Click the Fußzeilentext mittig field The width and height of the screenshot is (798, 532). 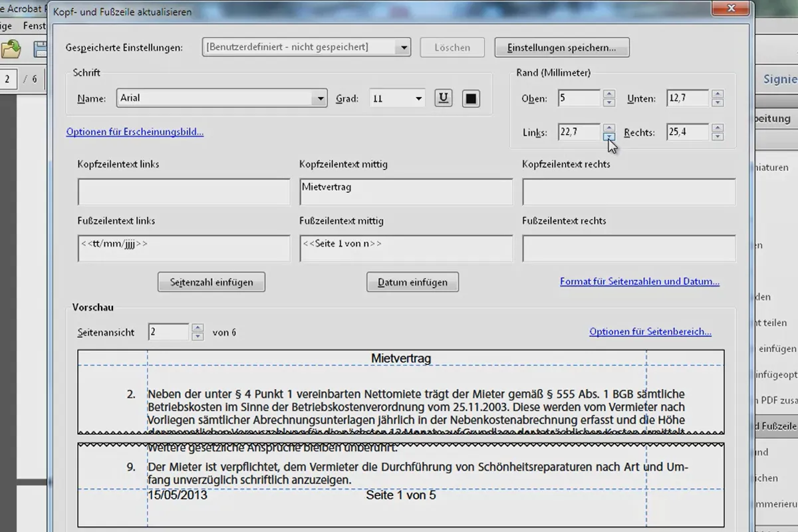[x=406, y=249]
